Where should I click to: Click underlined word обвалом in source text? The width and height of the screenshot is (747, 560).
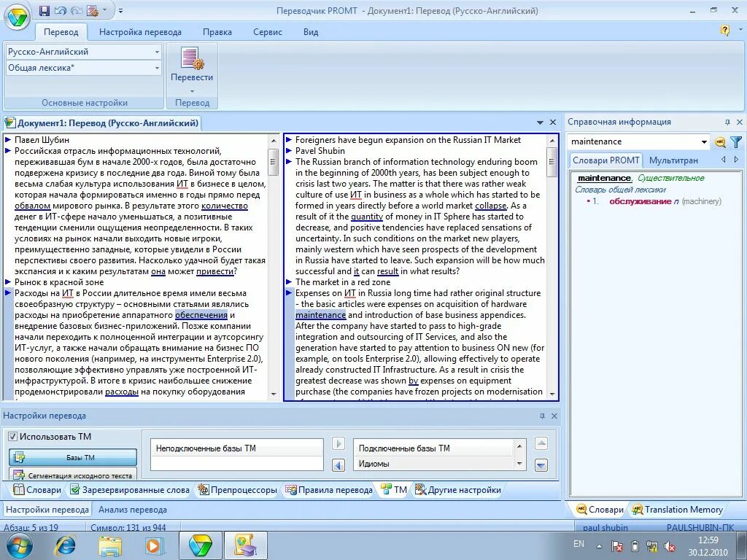(32, 206)
